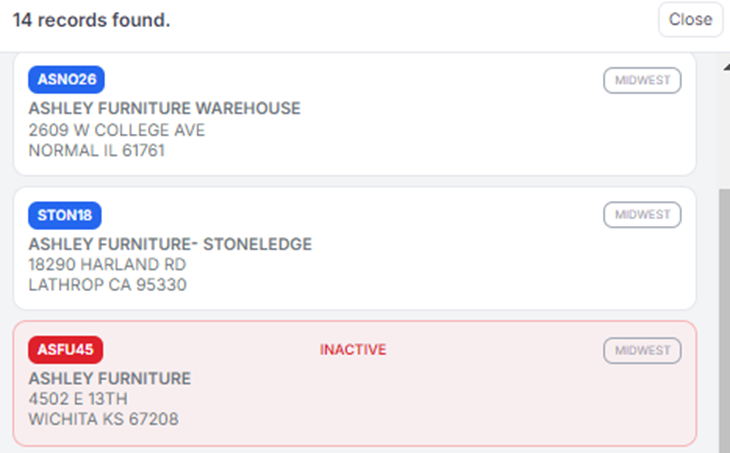This screenshot has height=453, width=730.
Task: Click the MIDWEST tag on the ASFU45 record
Action: (x=642, y=351)
